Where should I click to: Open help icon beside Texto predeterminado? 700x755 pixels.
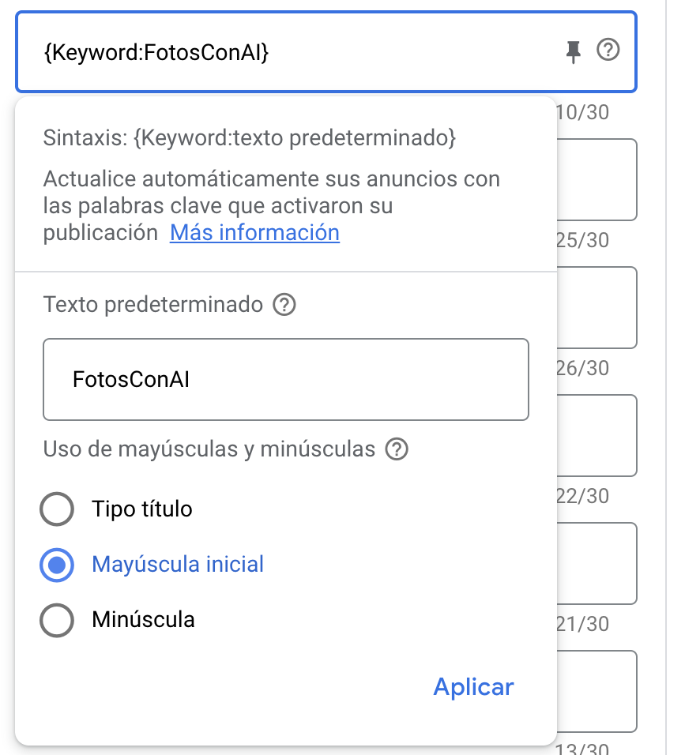click(284, 305)
